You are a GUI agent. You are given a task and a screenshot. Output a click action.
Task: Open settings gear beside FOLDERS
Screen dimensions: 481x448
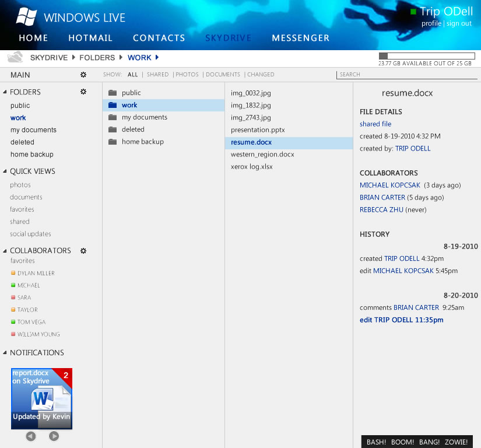point(83,92)
